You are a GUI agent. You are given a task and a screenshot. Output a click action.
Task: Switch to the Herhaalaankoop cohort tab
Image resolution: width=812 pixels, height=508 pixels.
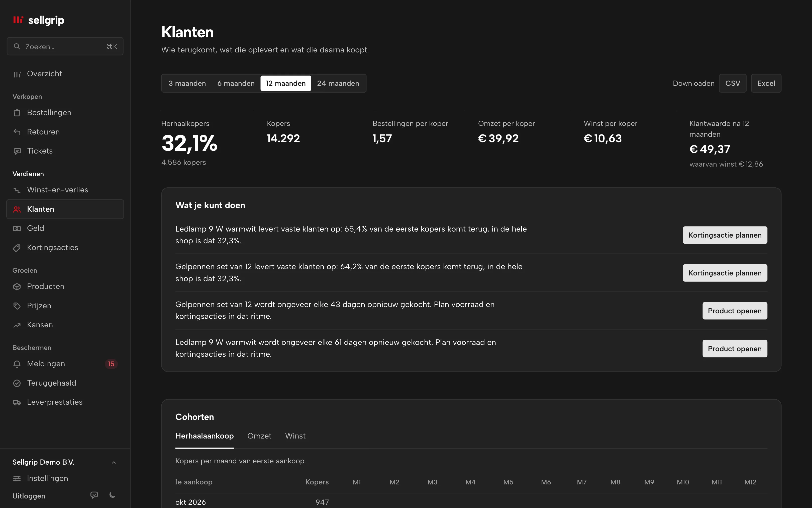[204, 436]
